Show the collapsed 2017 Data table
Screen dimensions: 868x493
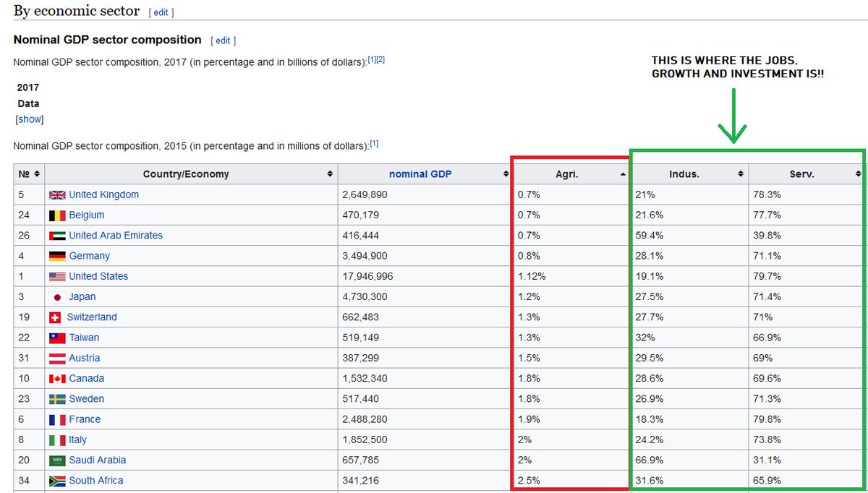pos(30,119)
